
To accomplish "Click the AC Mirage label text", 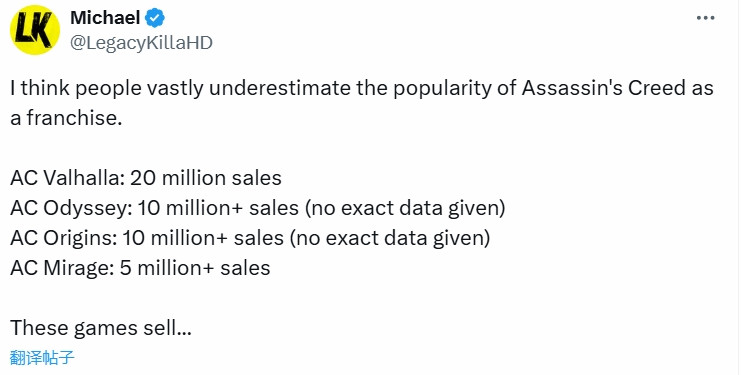I will click(62, 268).
